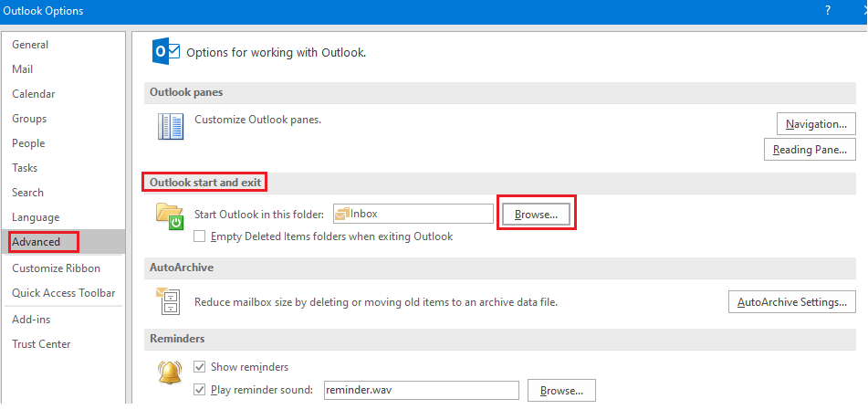
Task: Click the Reminders bell icon
Action: tap(170, 372)
